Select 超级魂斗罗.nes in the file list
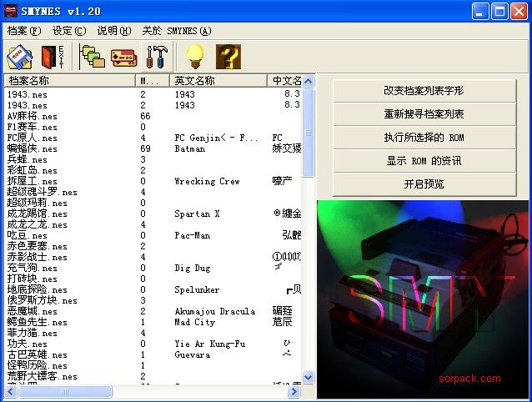532x402 pixels. [x=42, y=192]
